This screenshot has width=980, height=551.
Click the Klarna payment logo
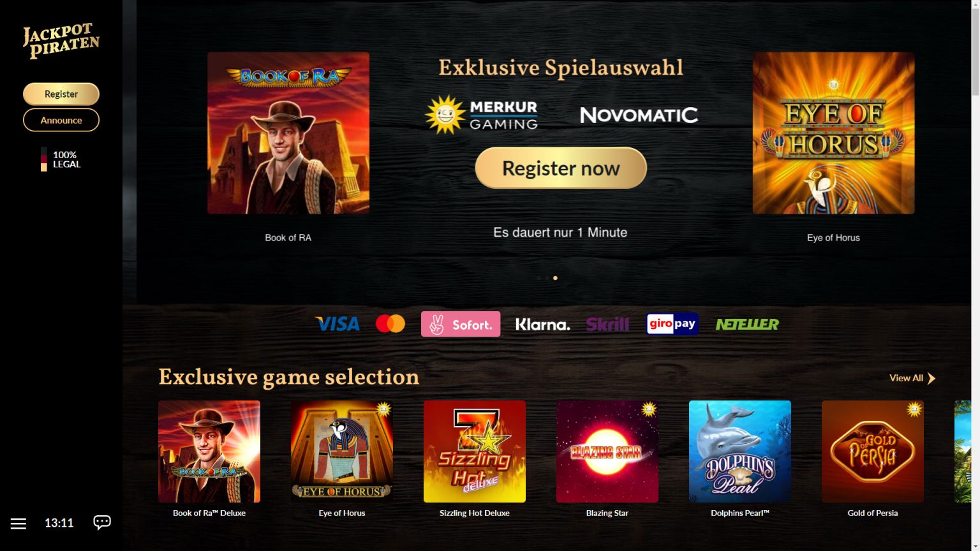pyautogui.click(x=543, y=325)
